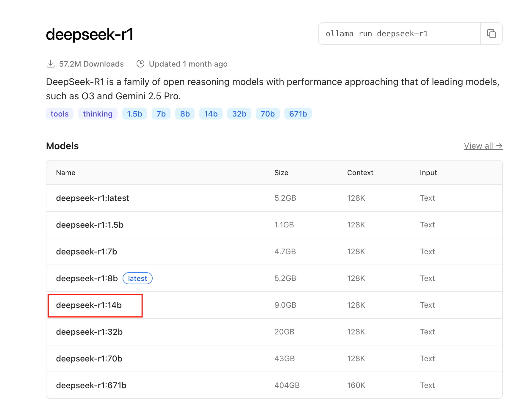Select the 1.5b size tag

[x=134, y=114]
